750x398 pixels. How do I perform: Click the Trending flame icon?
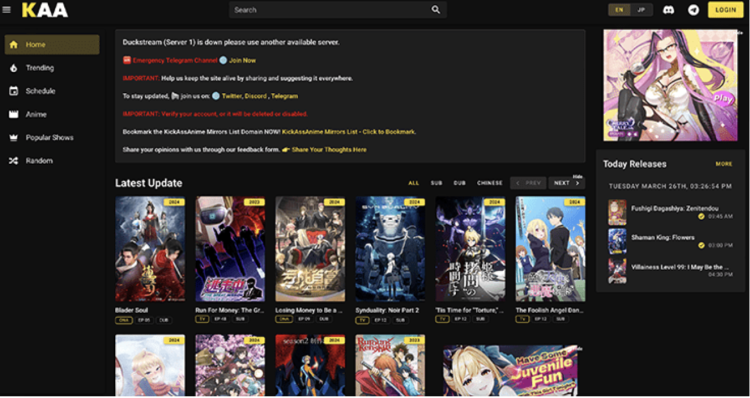pyautogui.click(x=13, y=68)
